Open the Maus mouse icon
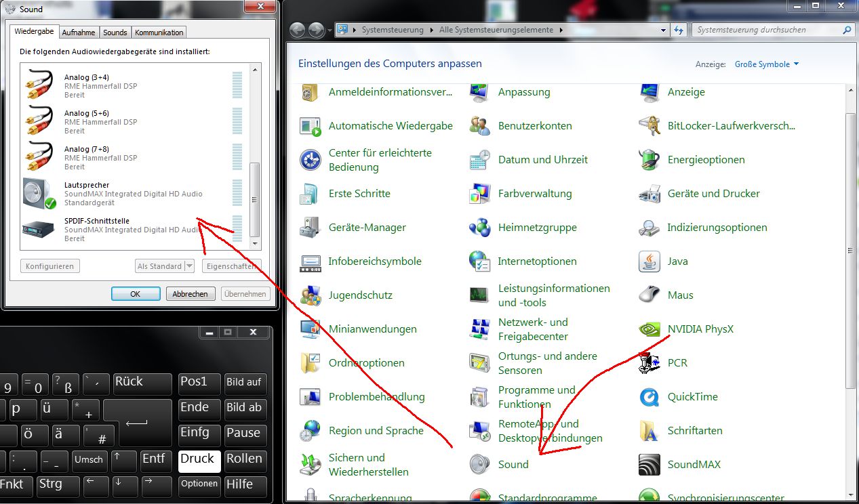859x504 pixels. pos(650,295)
